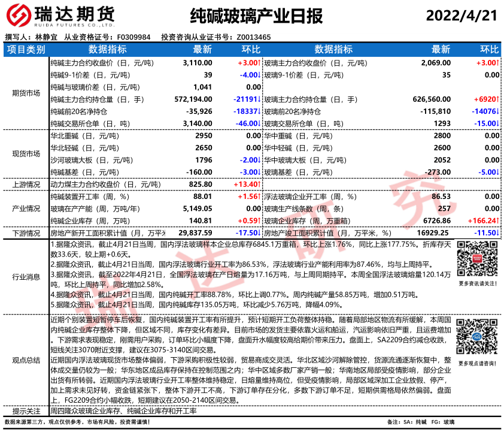This screenshot has width=504, height=432.
Task: Select the 观点总结 section label
Action: [x=25, y=360]
